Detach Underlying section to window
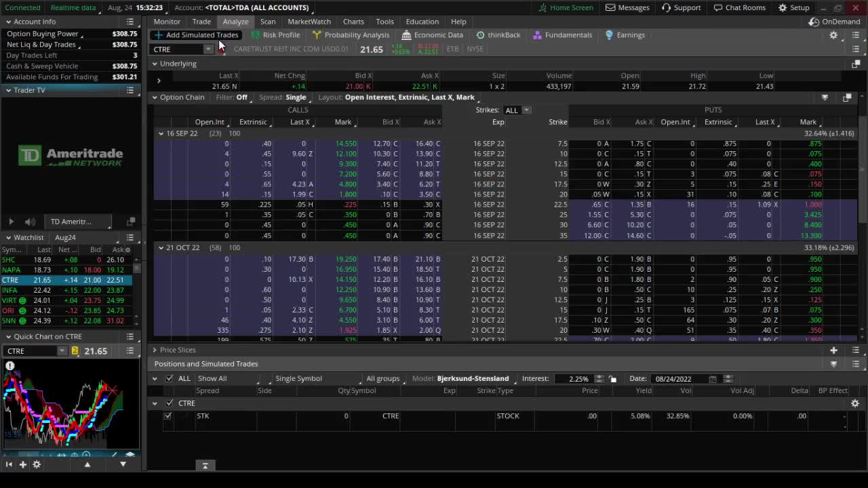The image size is (868, 488). 856,64
